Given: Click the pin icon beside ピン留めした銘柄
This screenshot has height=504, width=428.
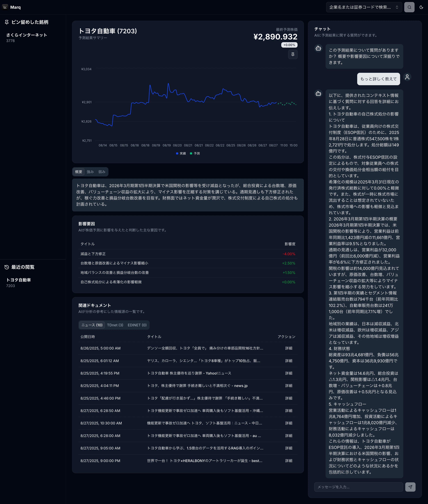Looking at the screenshot, I should (x=7, y=22).
